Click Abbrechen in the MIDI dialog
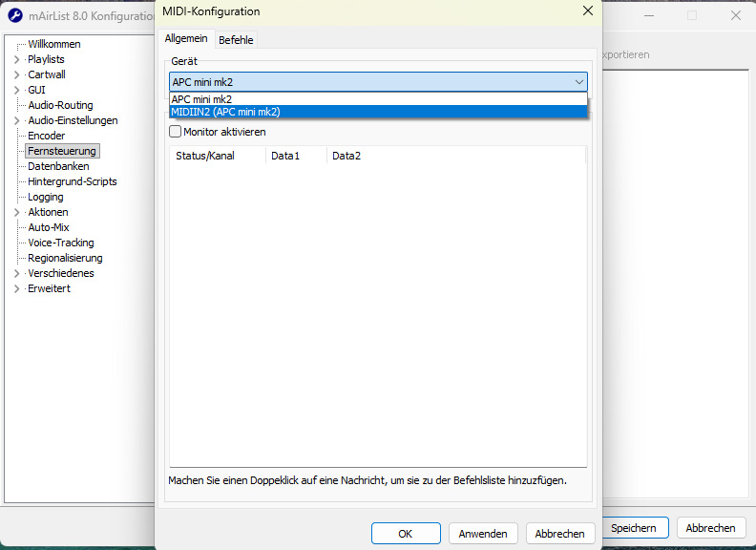Image resolution: width=756 pixels, height=550 pixels. point(559,534)
